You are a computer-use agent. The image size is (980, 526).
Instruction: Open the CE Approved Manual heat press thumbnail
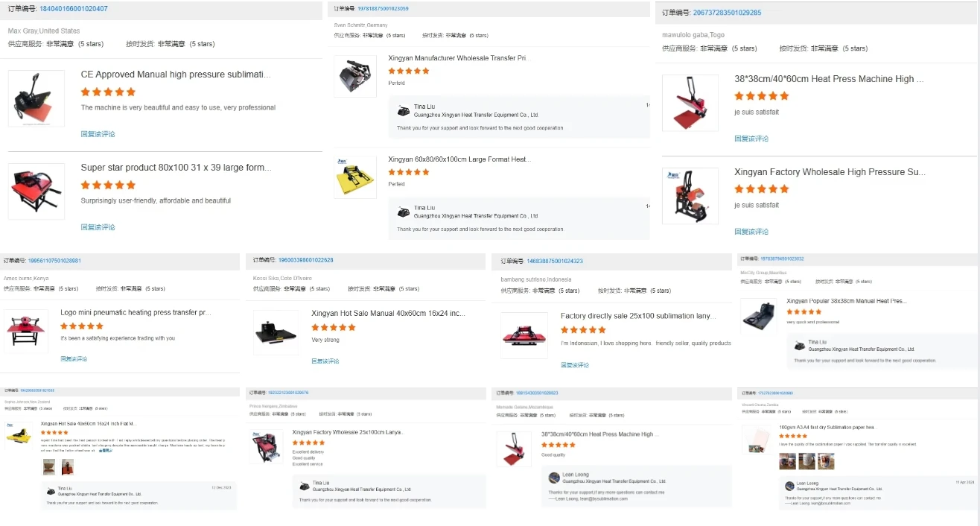point(36,98)
